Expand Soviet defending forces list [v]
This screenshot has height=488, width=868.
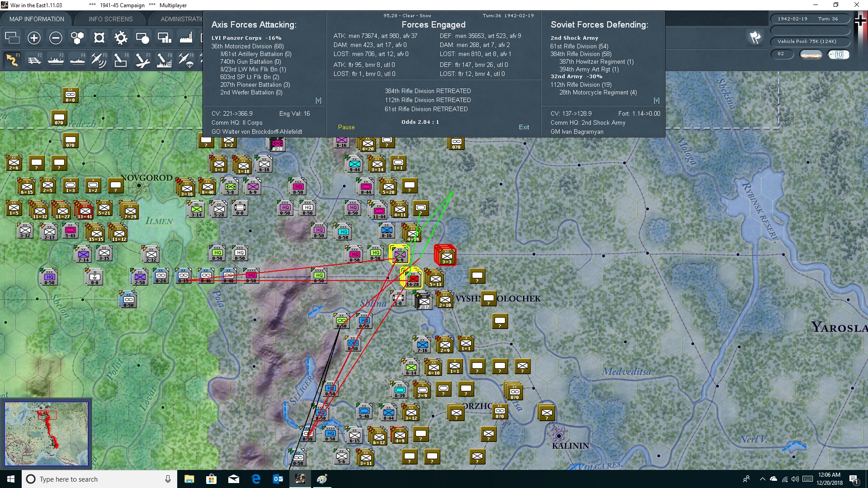[x=656, y=100]
